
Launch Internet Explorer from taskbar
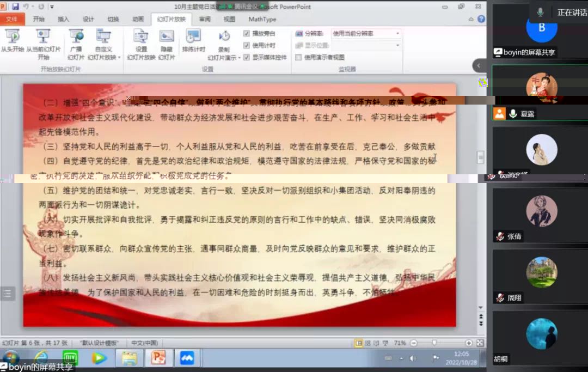(40, 358)
